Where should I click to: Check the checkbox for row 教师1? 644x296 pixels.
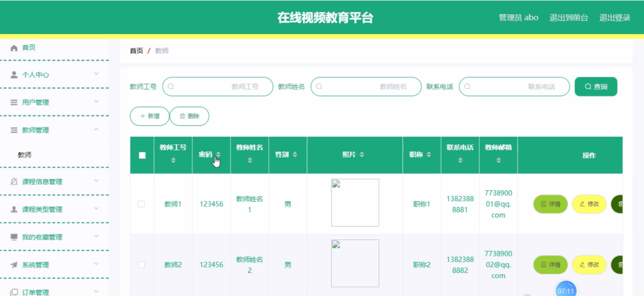[x=141, y=204]
